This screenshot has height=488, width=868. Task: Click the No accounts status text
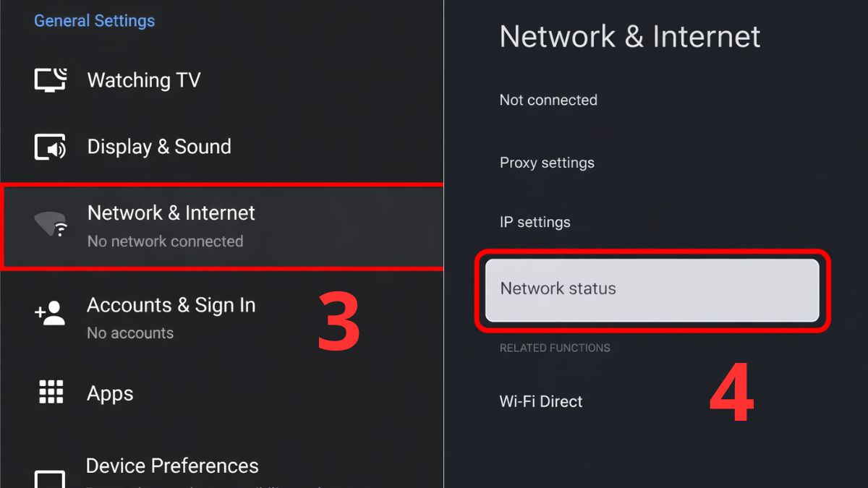[x=130, y=333]
